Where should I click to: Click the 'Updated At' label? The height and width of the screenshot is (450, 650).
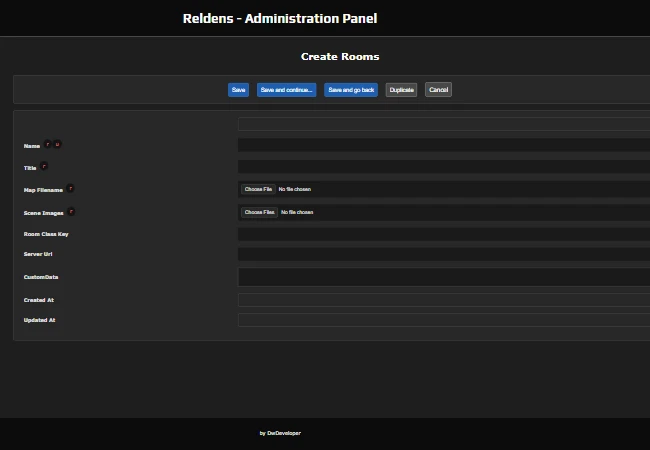click(x=39, y=320)
